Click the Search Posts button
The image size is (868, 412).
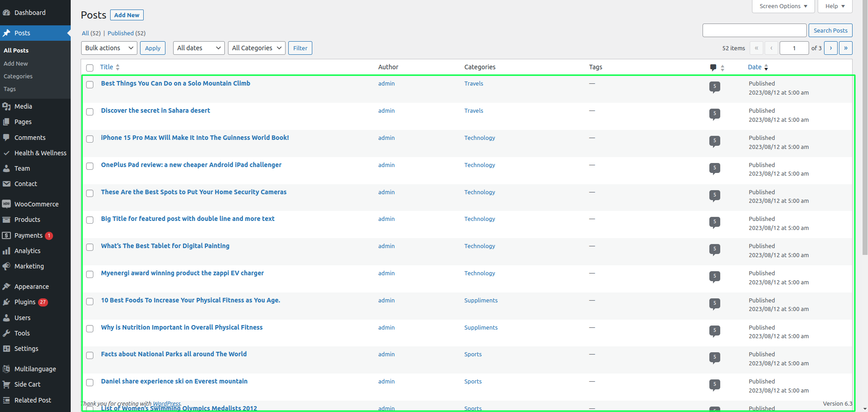click(830, 30)
